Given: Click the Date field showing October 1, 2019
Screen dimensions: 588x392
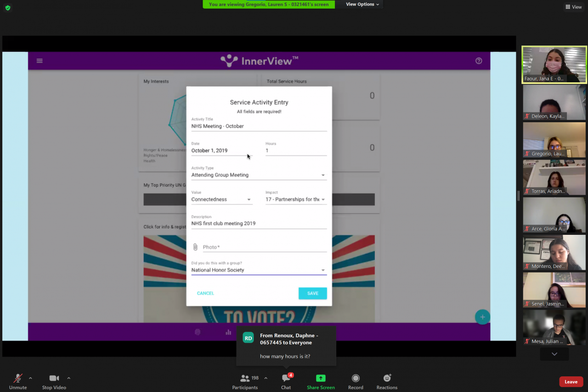Looking at the screenshot, I should click(x=222, y=151).
